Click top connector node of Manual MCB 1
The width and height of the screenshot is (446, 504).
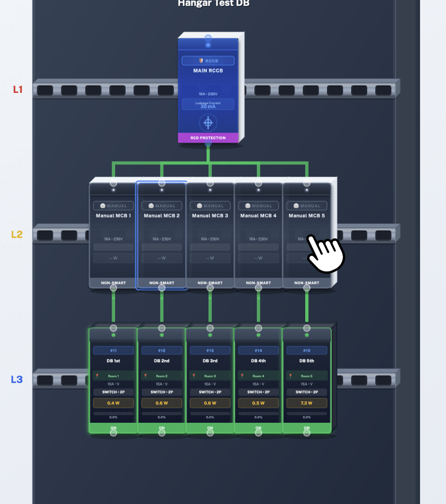(113, 183)
